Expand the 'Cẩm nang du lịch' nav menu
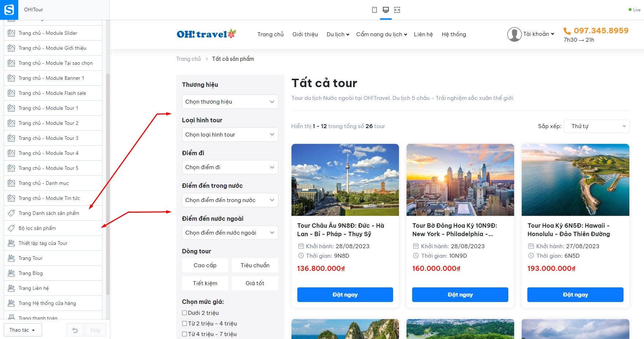Screen dimensions: 644x339 click(381, 34)
